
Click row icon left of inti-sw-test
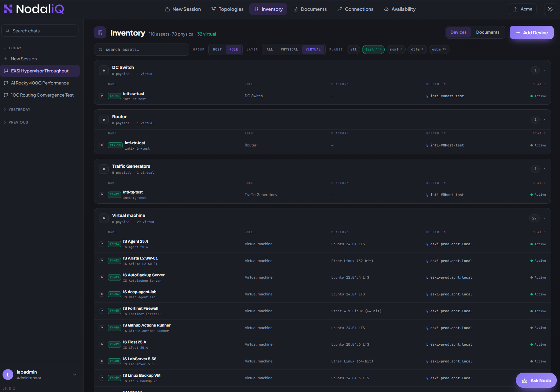coord(102,96)
